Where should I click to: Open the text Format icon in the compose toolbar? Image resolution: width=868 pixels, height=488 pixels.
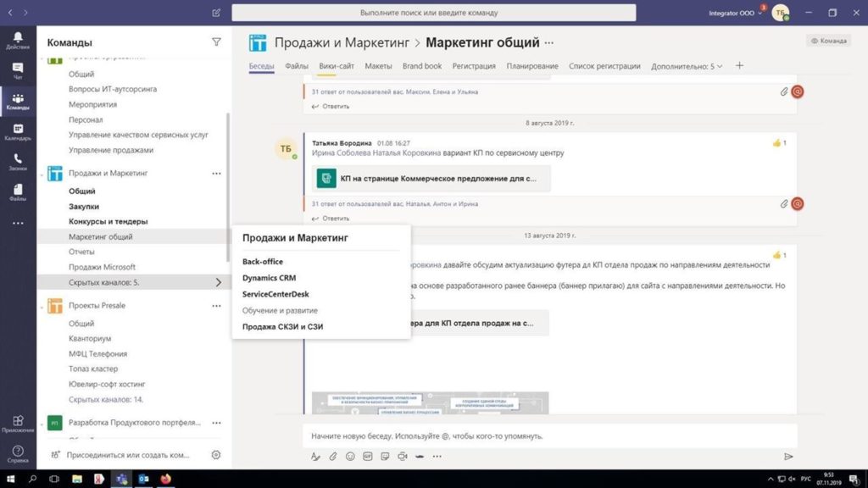(x=315, y=457)
